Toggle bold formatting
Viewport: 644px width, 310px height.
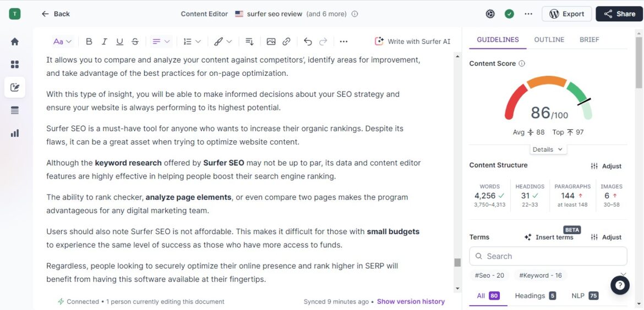[x=89, y=41]
